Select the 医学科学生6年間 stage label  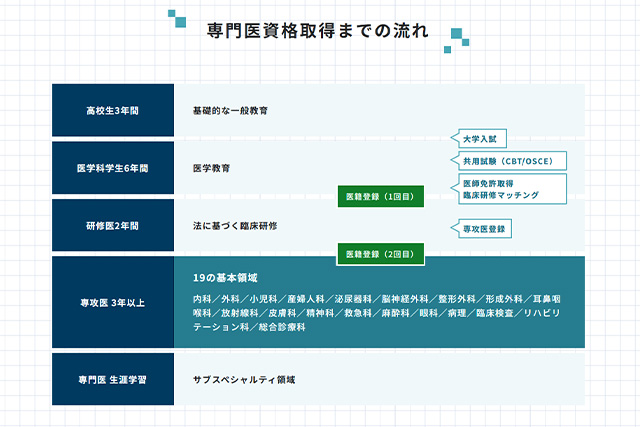pyautogui.click(x=113, y=167)
